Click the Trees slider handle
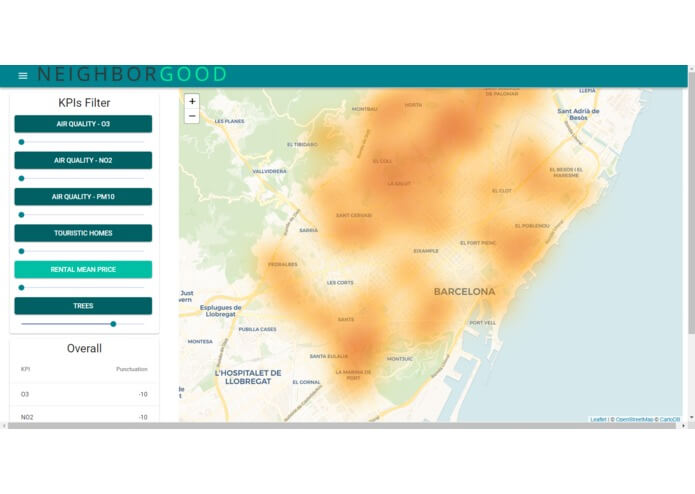The height and width of the screenshot is (494, 695). 113,324
